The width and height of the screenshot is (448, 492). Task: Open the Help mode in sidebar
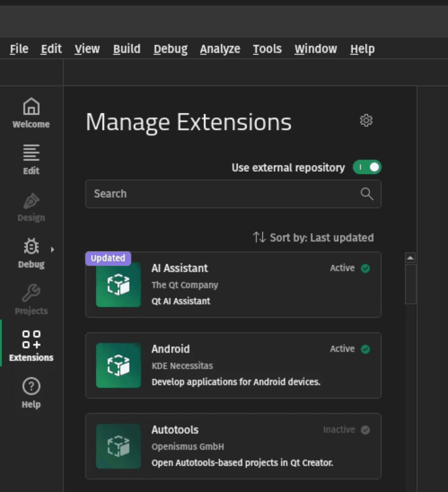pos(31,393)
